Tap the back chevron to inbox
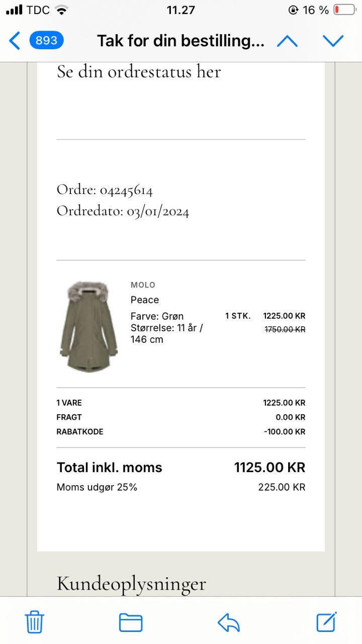The width and height of the screenshot is (362, 644). 15,41
